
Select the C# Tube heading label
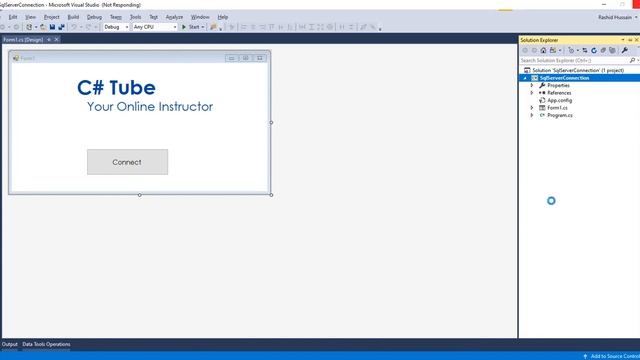tap(116, 88)
